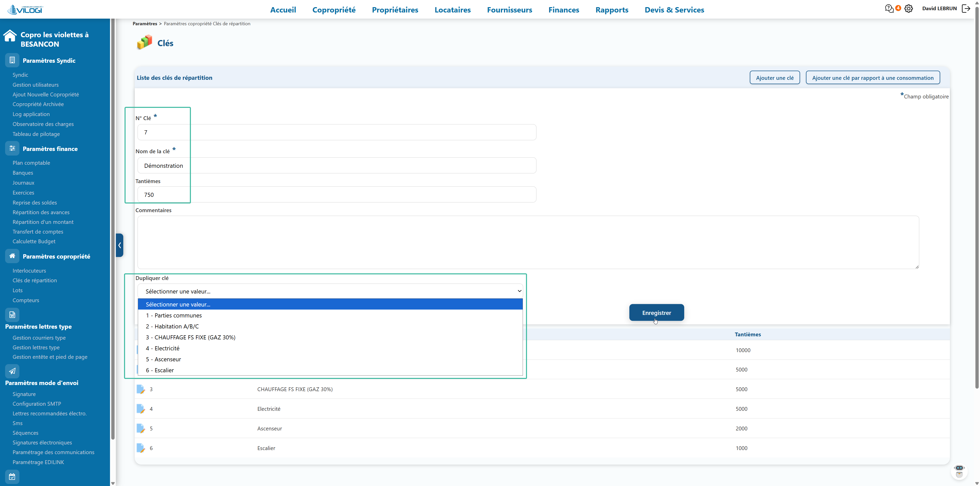Open the Dupliquer clé dropdown
The image size is (980, 486).
pos(330,291)
